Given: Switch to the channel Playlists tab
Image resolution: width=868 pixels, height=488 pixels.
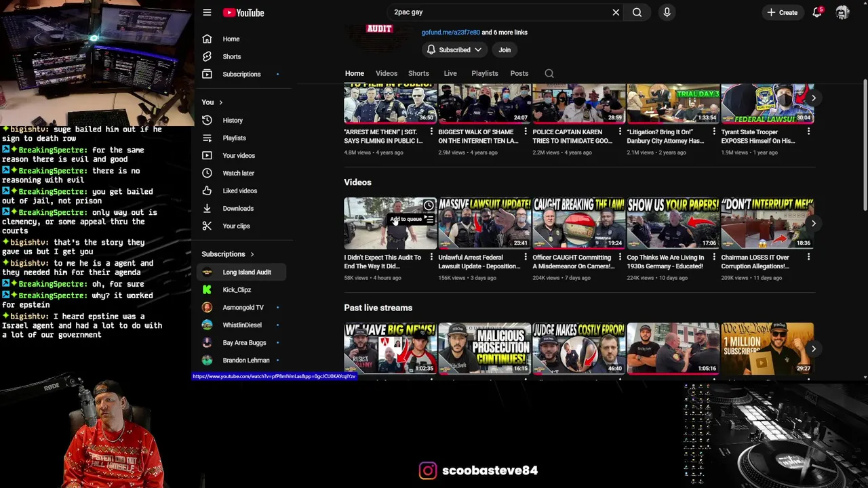Looking at the screenshot, I should tap(485, 73).
